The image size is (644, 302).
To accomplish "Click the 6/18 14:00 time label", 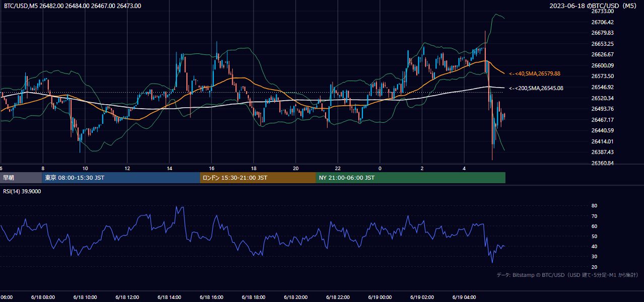I will click(169, 297).
